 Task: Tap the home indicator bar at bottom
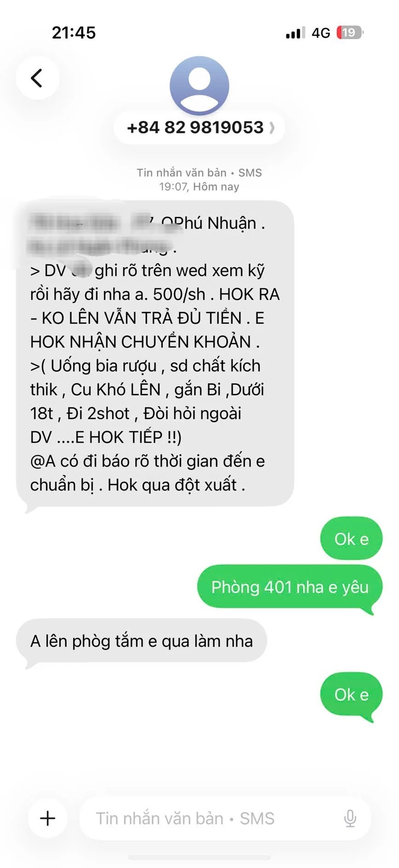click(199, 857)
